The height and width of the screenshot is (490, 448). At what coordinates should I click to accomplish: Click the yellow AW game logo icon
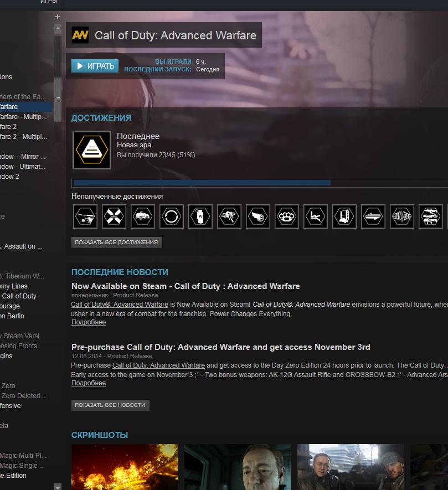point(80,35)
